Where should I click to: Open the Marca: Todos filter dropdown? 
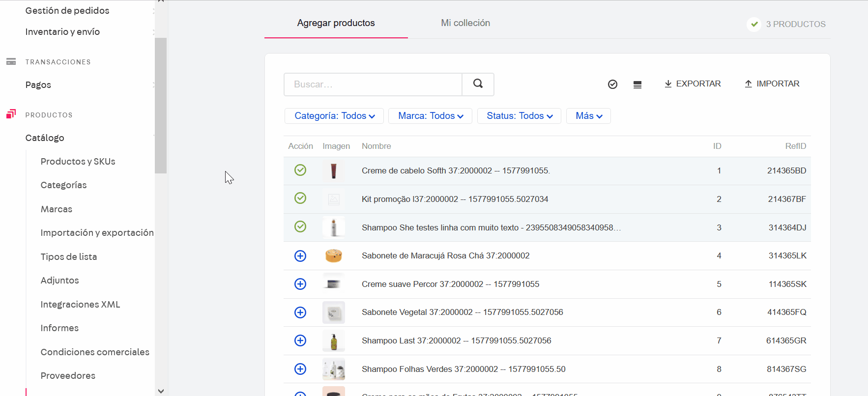pos(430,116)
